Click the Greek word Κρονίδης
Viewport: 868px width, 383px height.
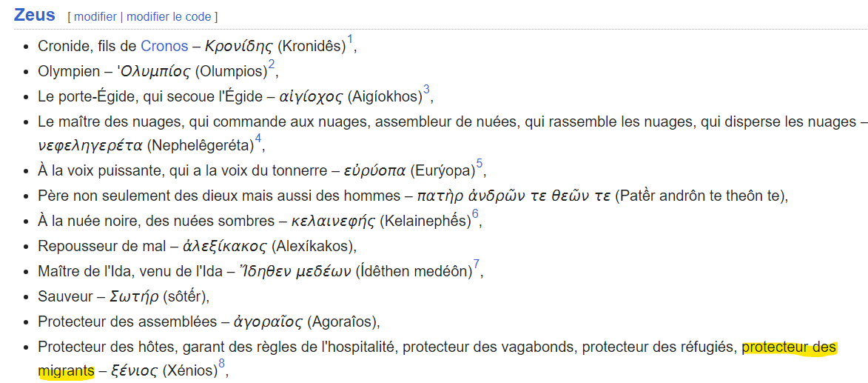pos(238,46)
